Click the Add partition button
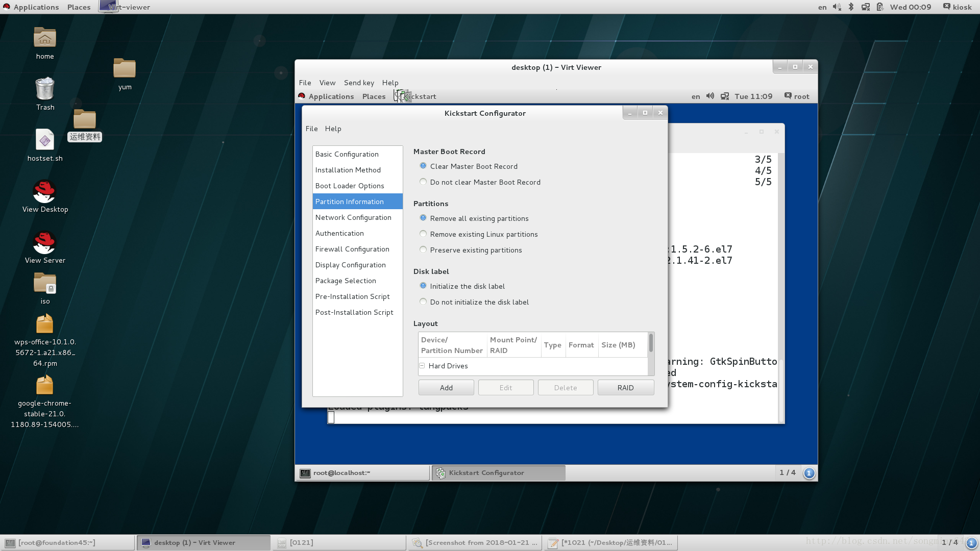This screenshot has width=980, height=551. pyautogui.click(x=446, y=388)
